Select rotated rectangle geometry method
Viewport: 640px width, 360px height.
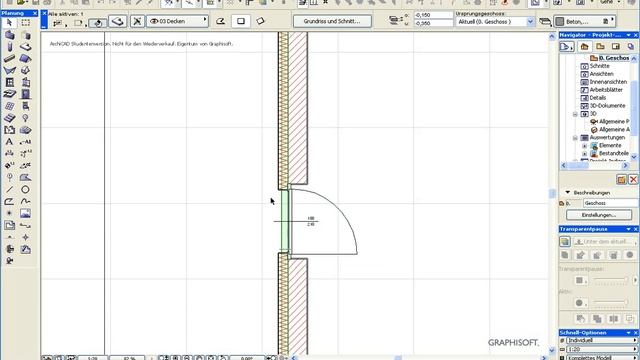[x=260, y=21]
